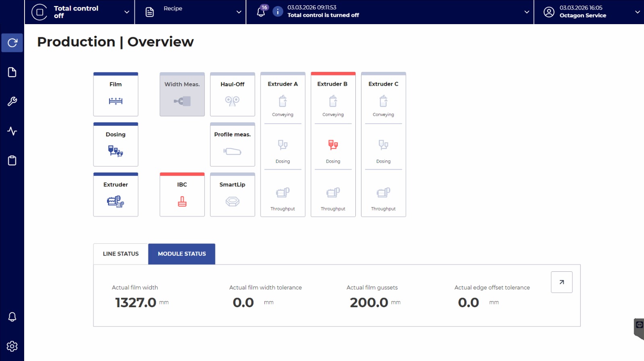Open the clipboard sidebar icon

coord(12,161)
